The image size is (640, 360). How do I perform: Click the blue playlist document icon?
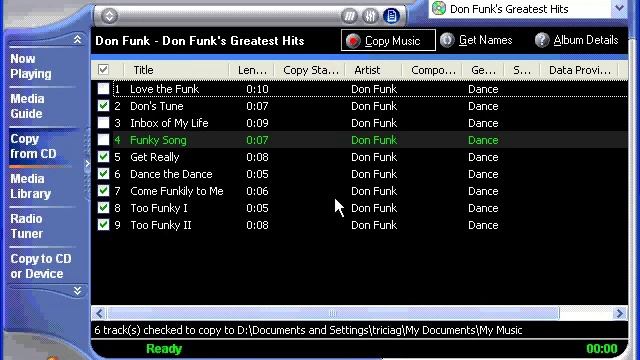point(391,16)
